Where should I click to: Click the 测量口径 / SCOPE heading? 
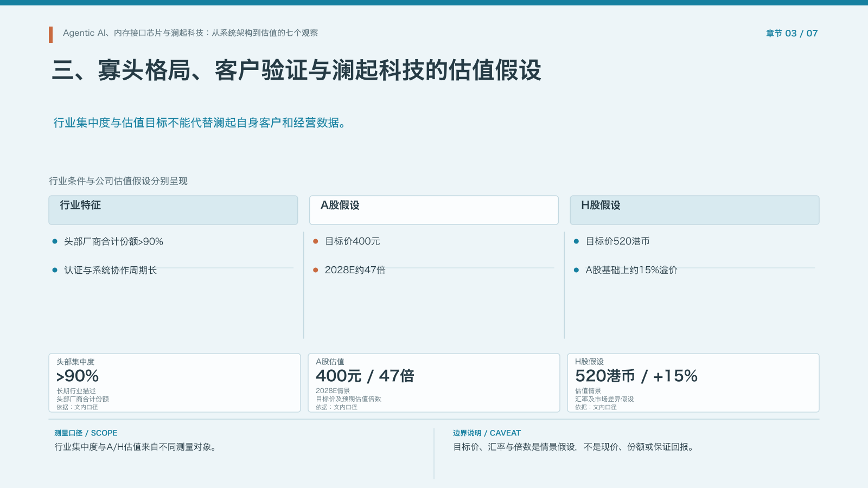[x=86, y=433]
